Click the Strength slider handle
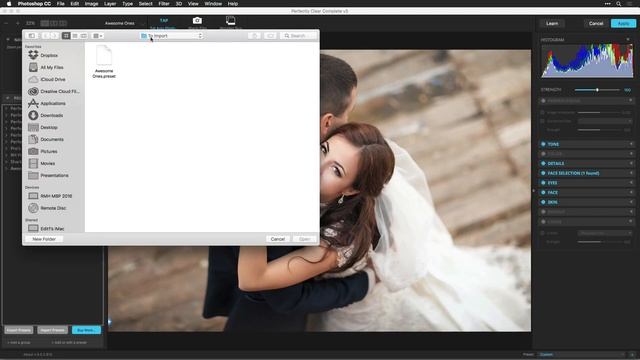The height and width of the screenshot is (360, 640). 597,90
